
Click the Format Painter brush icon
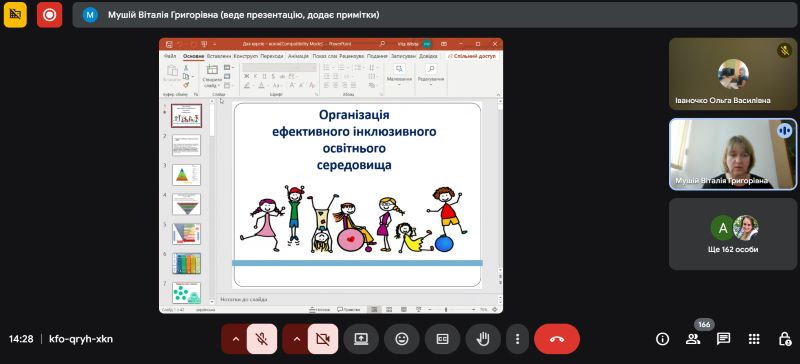click(186, 85)
